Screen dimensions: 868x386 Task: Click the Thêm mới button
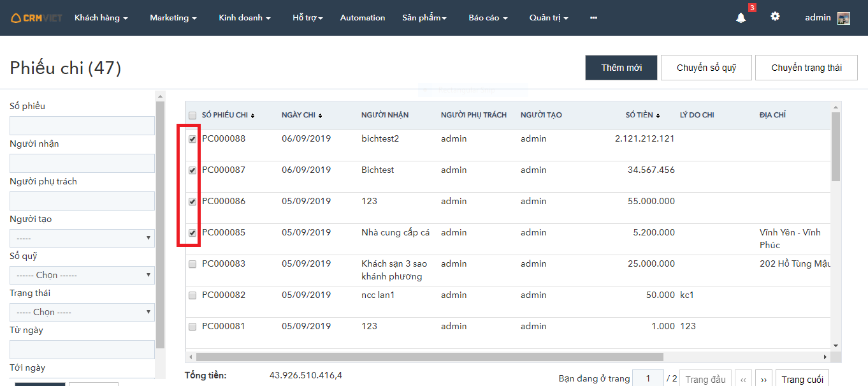coord(621,68)
